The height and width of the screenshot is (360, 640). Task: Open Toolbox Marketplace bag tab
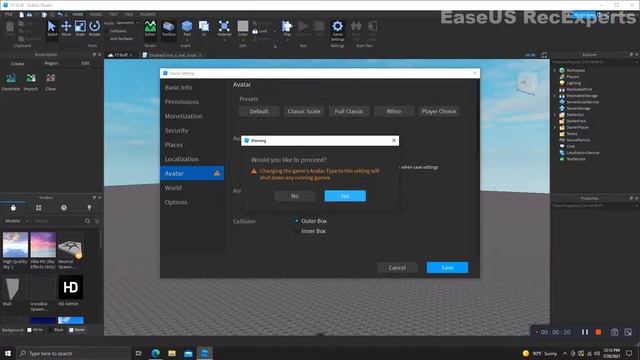coord(13,208)
